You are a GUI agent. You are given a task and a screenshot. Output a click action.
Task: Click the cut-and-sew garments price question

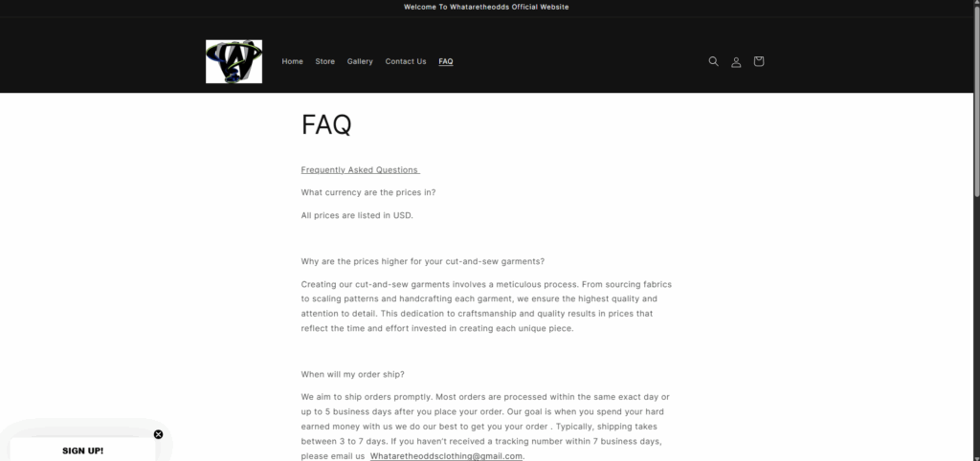click(422, 261)
